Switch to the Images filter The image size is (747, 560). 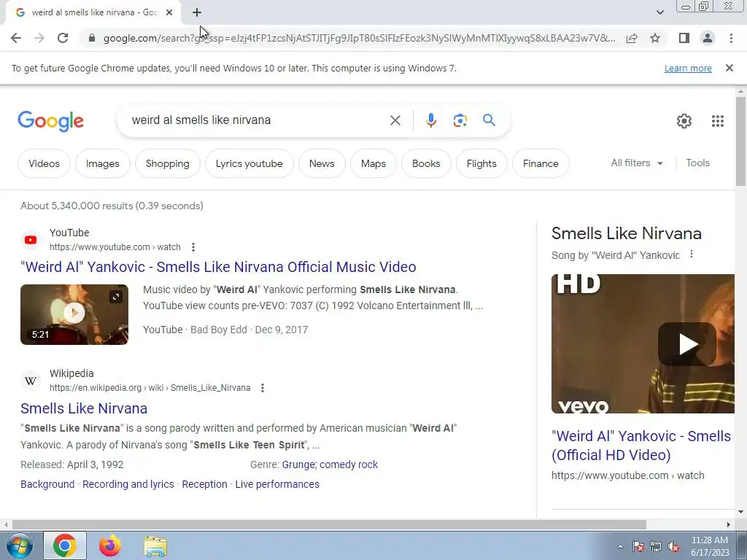102,163
